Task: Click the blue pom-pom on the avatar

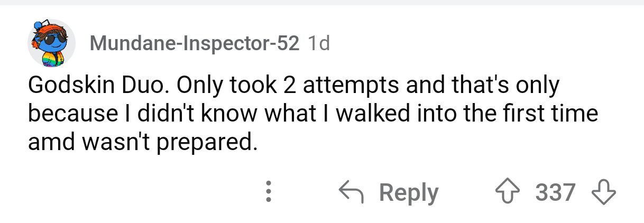Action: pyautogui.click(x=37, y=24)
